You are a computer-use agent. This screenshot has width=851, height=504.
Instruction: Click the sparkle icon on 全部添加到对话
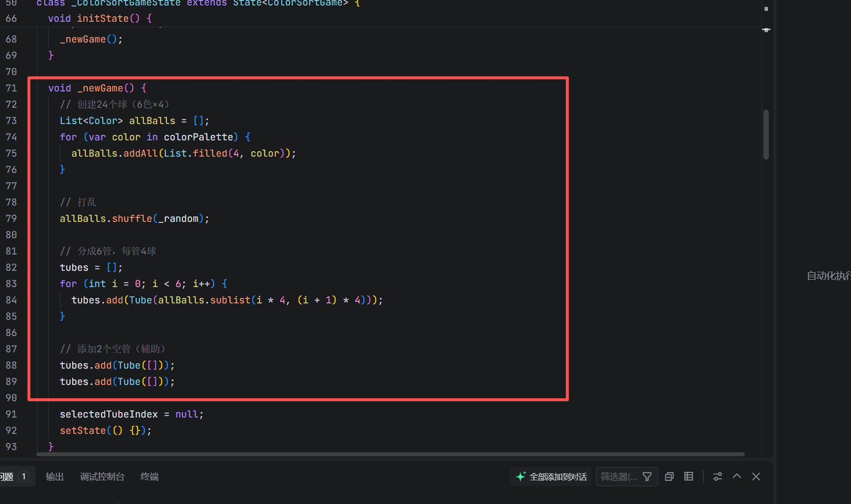pyautogui.click(x=520, y=476)
